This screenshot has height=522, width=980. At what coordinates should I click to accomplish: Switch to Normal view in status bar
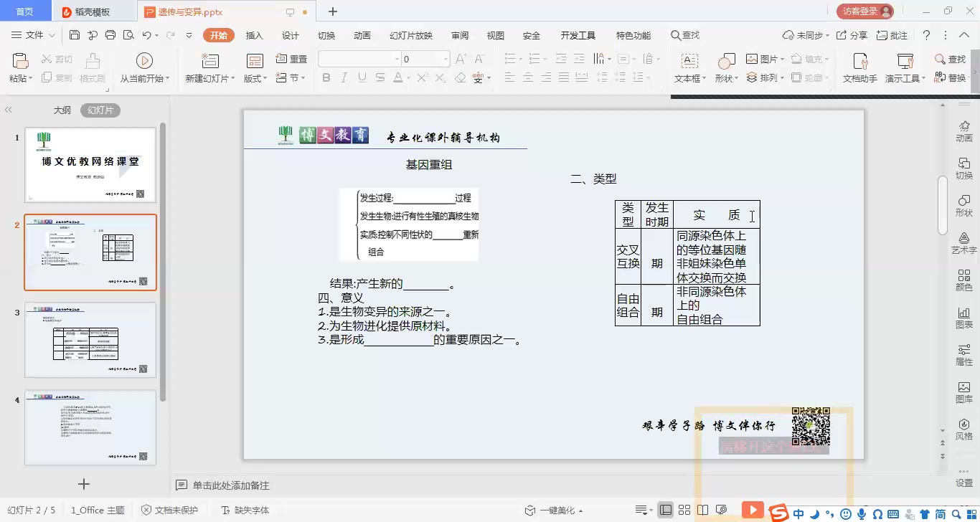click(666, 510)
